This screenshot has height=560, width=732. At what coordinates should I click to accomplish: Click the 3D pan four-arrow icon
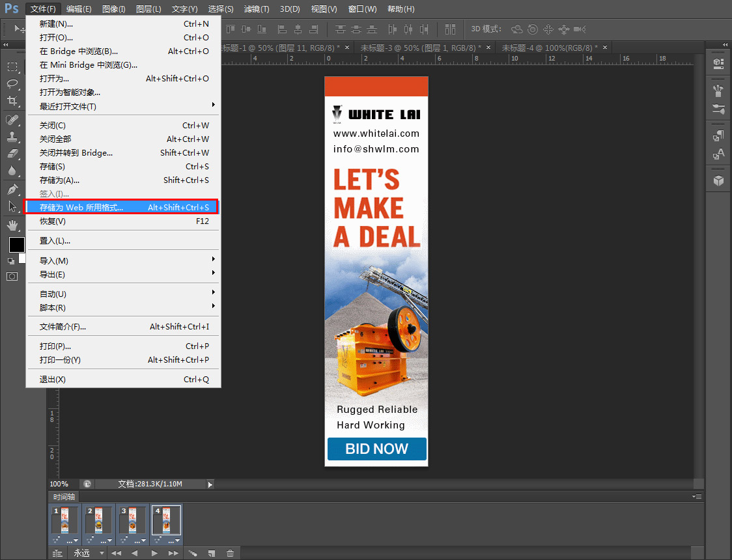(548, 29)
